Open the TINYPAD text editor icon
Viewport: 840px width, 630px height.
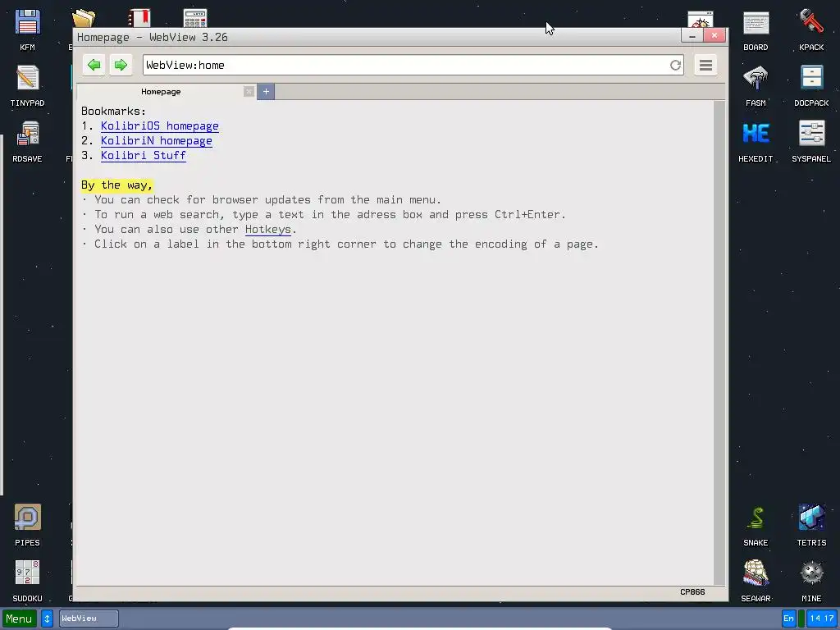(x=27, y=85)
